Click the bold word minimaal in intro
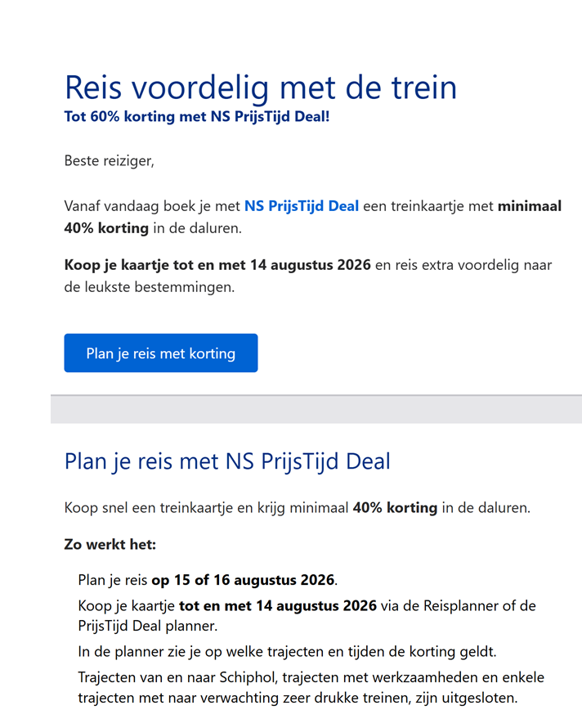Image resolution: width=582 pixels, height=728 pixels. click(x=530, y=205)
